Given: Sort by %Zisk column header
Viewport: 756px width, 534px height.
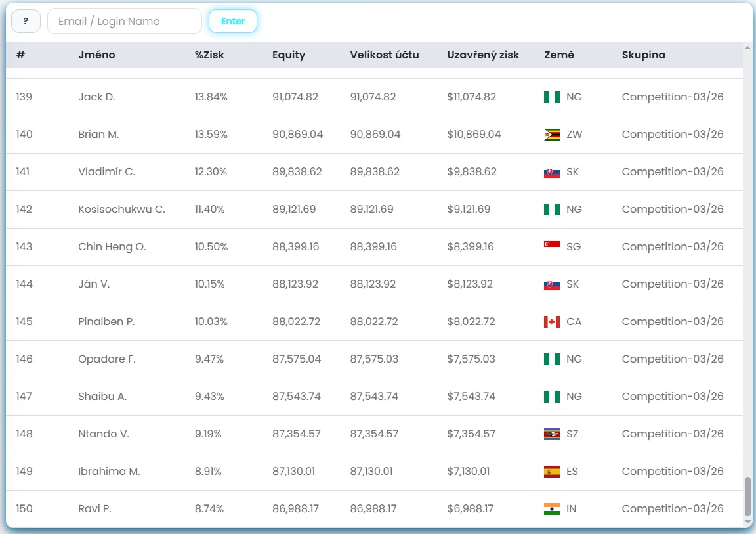Looking at the screenshot, I should (x=209, y=55).
